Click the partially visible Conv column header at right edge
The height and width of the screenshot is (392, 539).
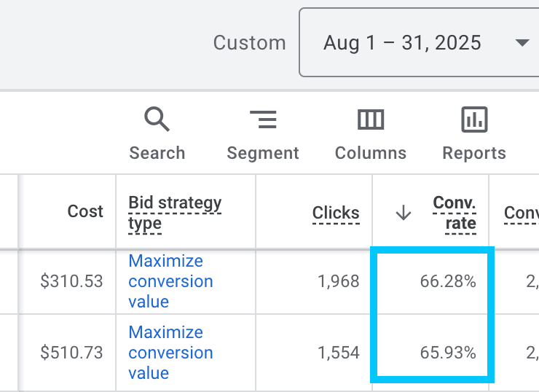[x=521, y=213]
